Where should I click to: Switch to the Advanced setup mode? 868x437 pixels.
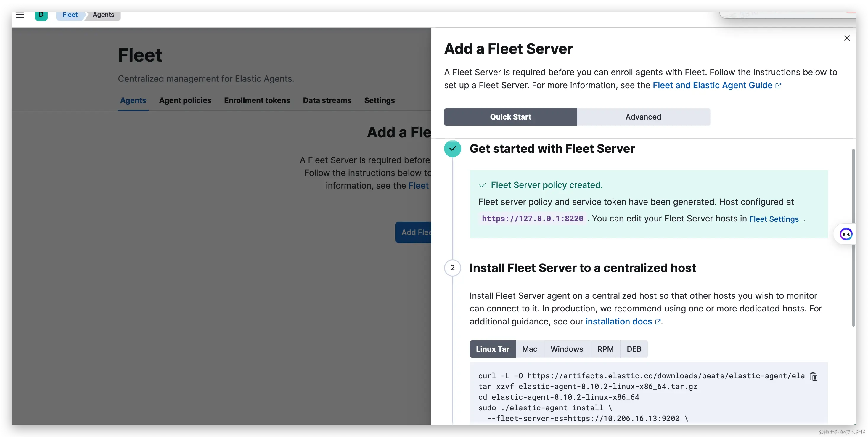pos(643,117)
